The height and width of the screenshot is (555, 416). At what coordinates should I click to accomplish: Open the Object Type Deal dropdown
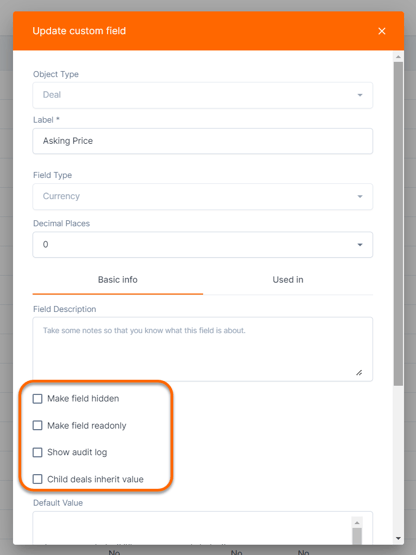[203, 95]
